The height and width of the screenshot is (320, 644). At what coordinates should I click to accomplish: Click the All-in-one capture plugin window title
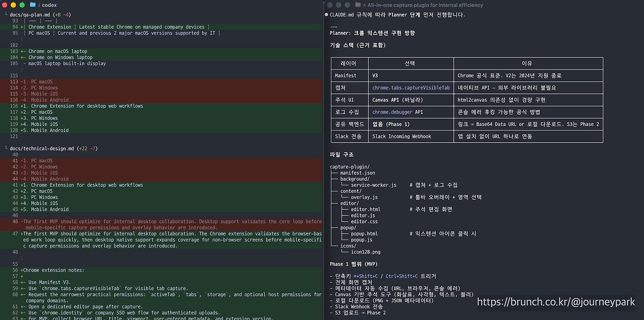425,5
